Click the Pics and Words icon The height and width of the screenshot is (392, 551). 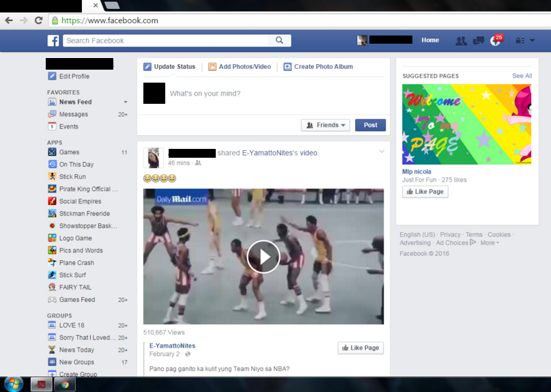(x=52, y=251)
